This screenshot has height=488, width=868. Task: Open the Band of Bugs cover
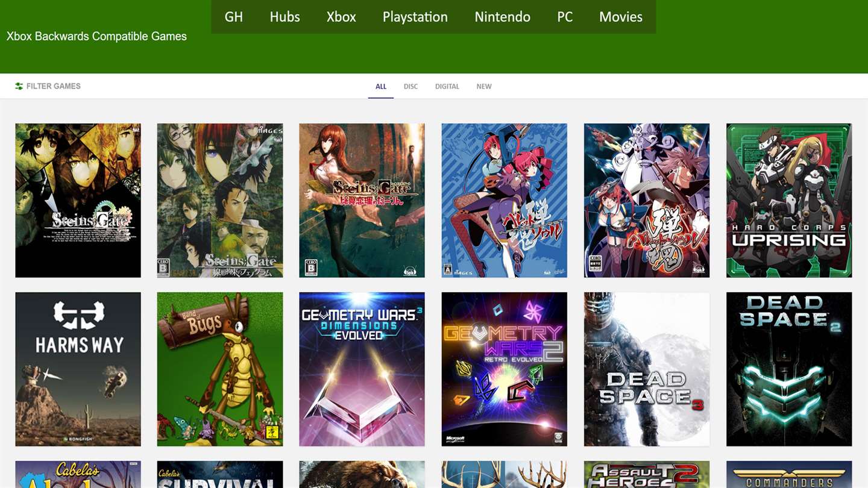(x=220, y=369)
